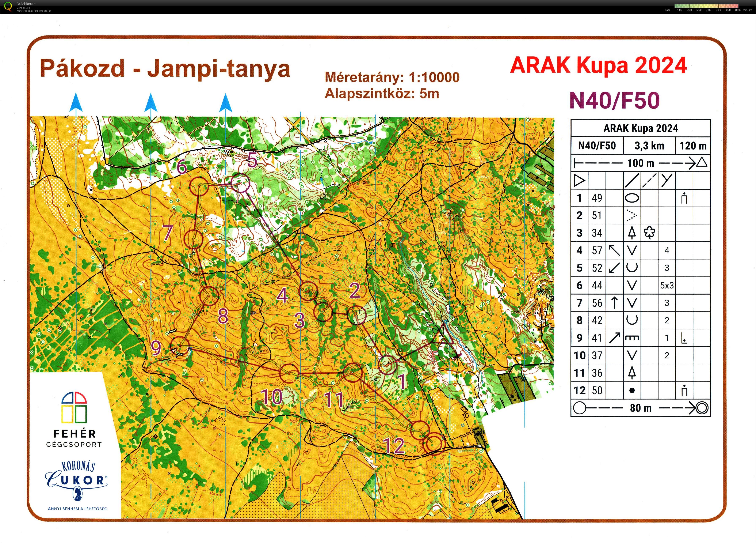Click the '3,3 km' course length cell
The height and width of the screenshot is (543, 756).
pos(649,146)
